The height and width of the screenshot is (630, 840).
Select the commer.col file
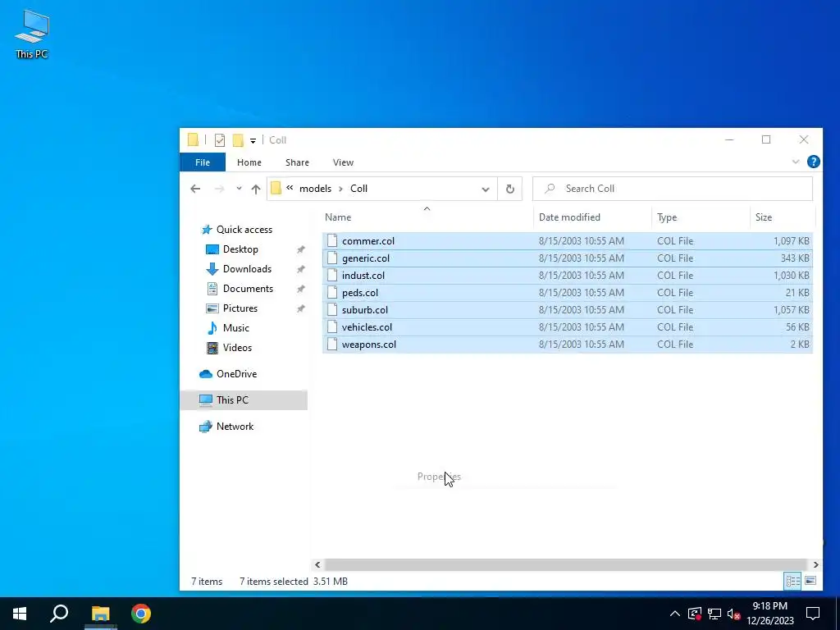568,241
